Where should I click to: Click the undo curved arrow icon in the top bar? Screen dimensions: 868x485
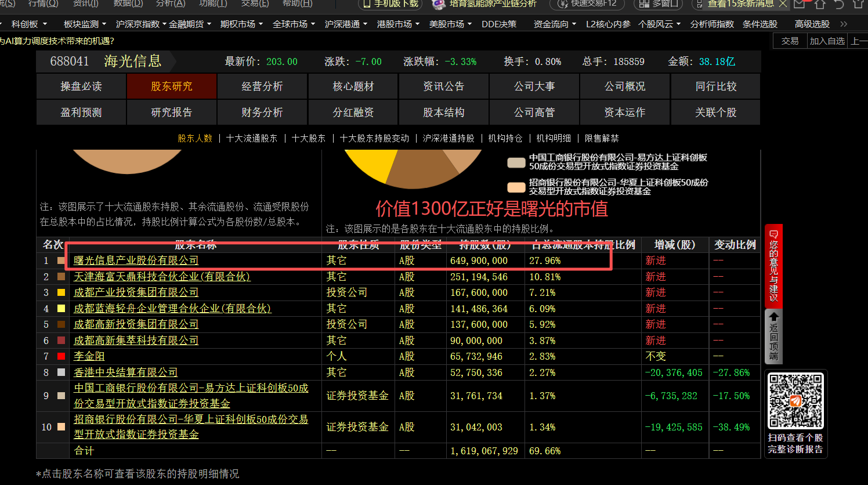coord(838,4)
